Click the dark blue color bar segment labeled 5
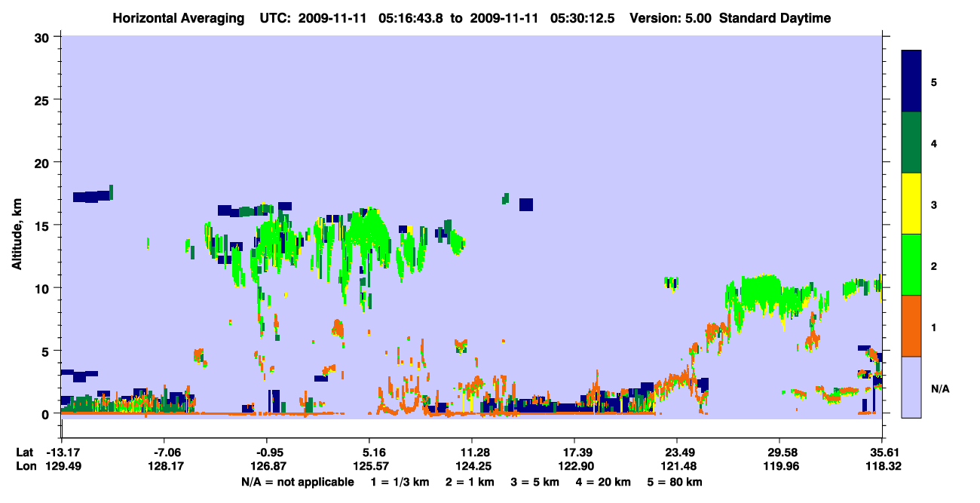Viewport: 980px width, 503px height. click(911, 81)
